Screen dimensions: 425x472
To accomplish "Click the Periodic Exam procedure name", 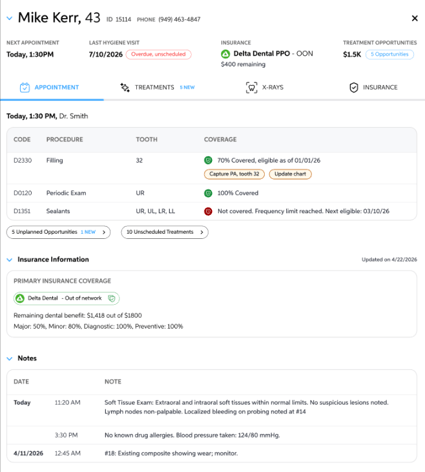I will 66,193.
